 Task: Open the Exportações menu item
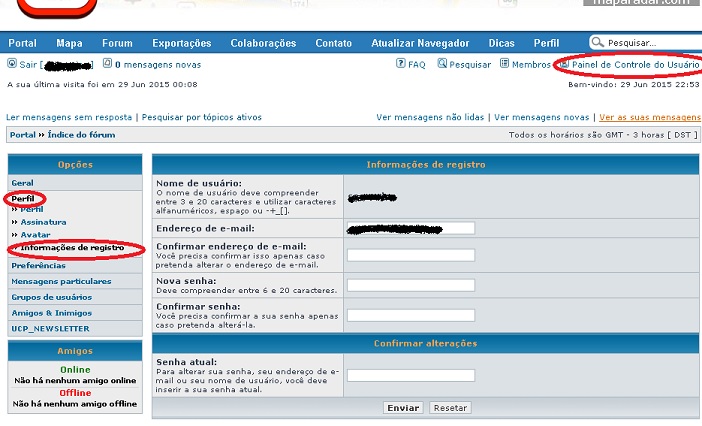click(182, 43)
